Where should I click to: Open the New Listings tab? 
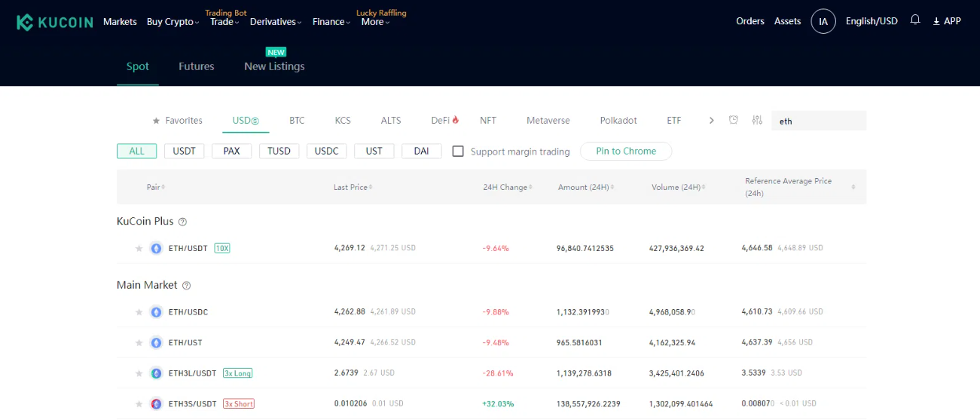click(x=274, y=66)
